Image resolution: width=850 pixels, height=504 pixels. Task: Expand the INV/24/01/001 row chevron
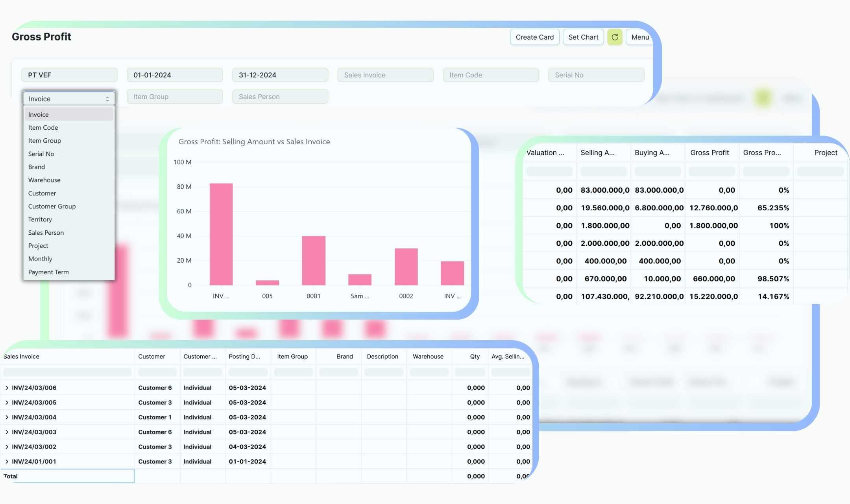pos(7,462)
